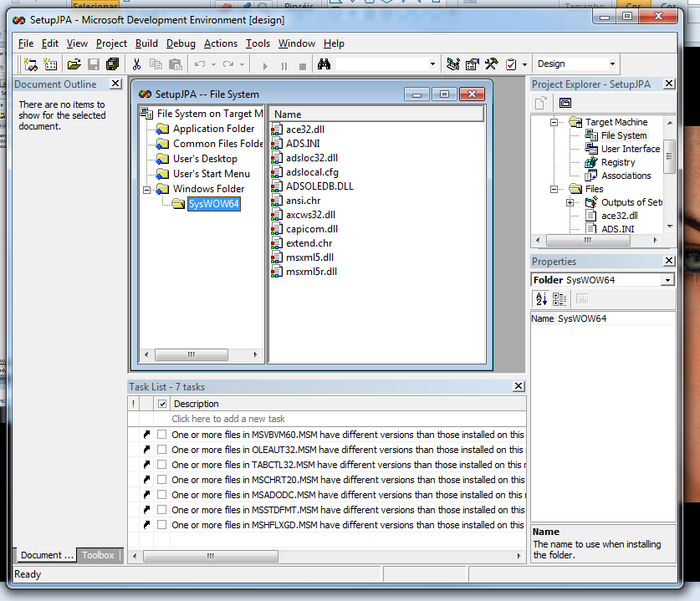Expand the Outputs of Setup node

(570, 202)
